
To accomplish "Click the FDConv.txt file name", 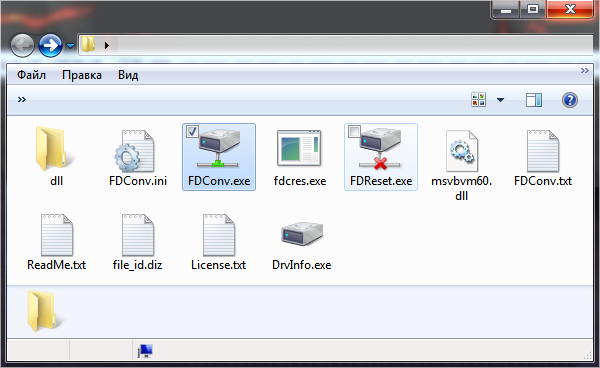I will (543, 181).
